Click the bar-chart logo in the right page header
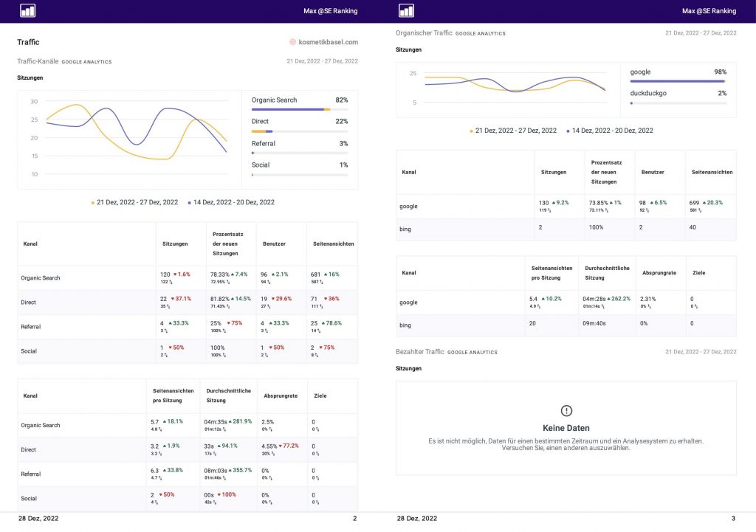 [x=406, y=10]
